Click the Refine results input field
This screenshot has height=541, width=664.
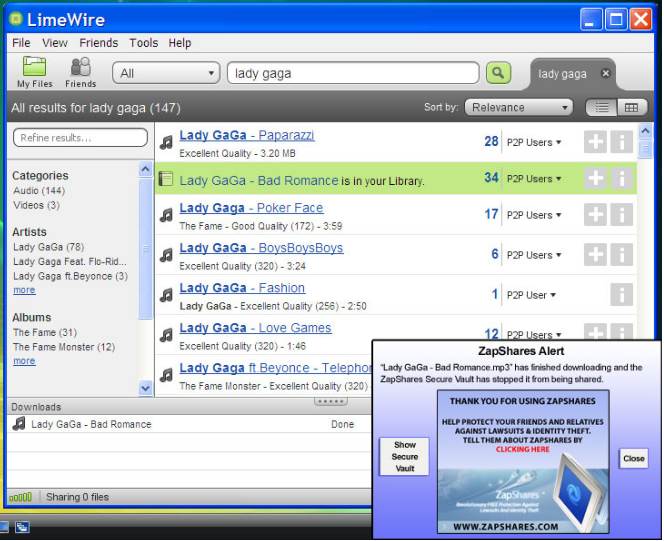click(80, 137)
